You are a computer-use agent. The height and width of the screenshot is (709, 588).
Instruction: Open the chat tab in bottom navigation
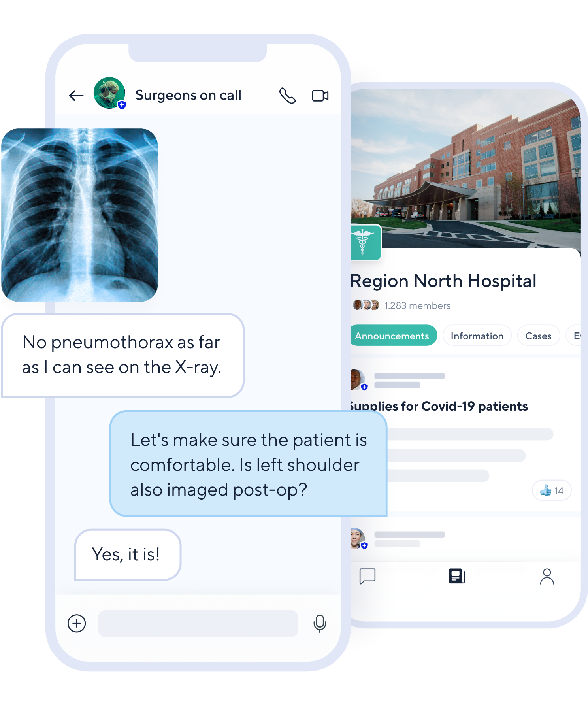(x=367, y=576)
